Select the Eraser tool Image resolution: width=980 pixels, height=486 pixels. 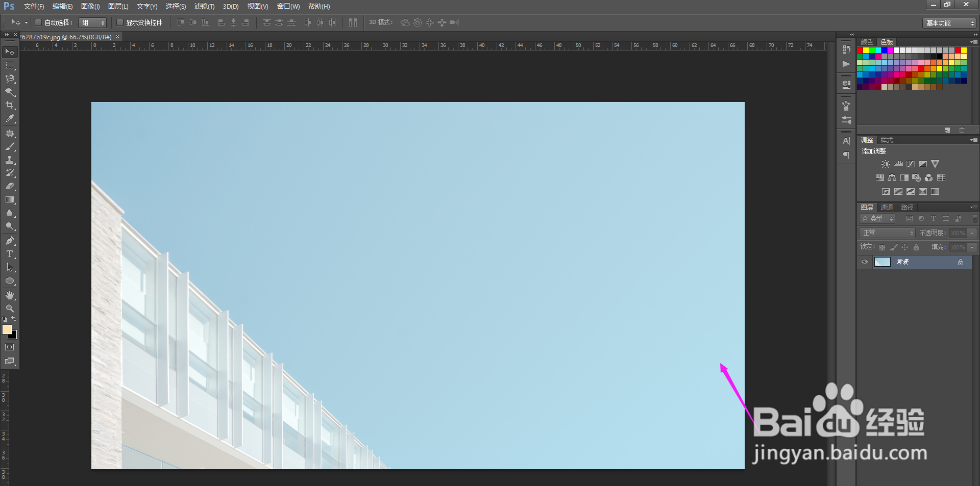[x=10, y=186]
